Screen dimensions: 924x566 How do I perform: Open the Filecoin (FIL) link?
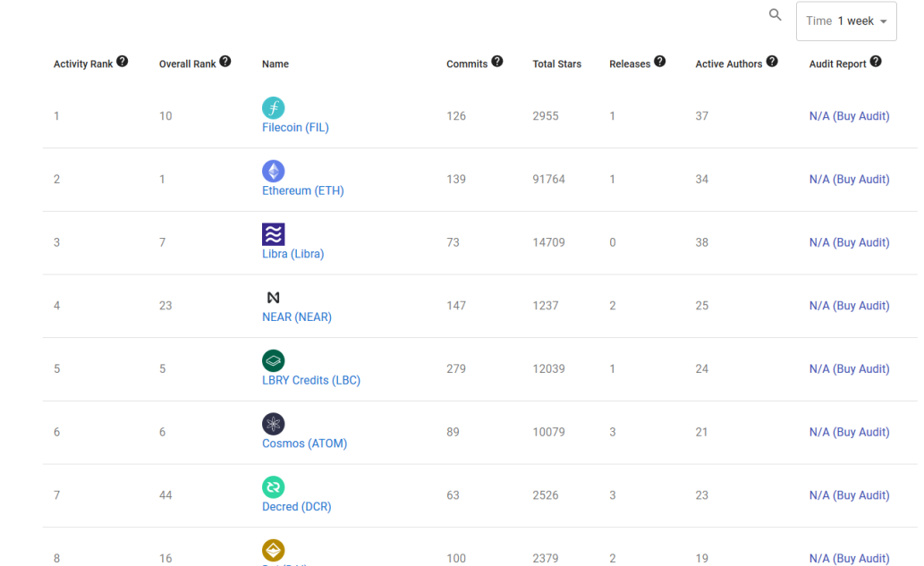tap(295, 127)
